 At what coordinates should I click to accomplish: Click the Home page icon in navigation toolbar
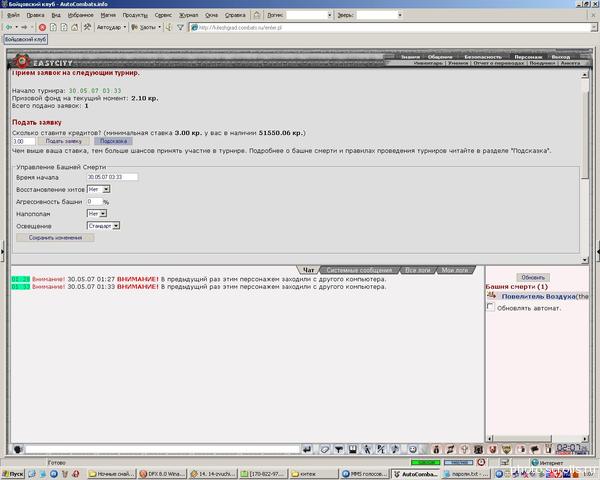pos(75,27)
